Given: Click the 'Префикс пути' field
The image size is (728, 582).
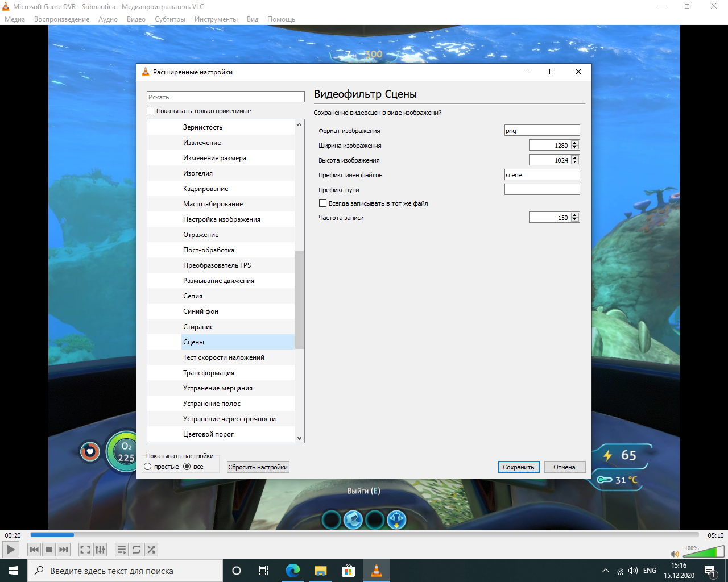Looking at the screenshot, I should pyautogui.click(x=542, y=190).
